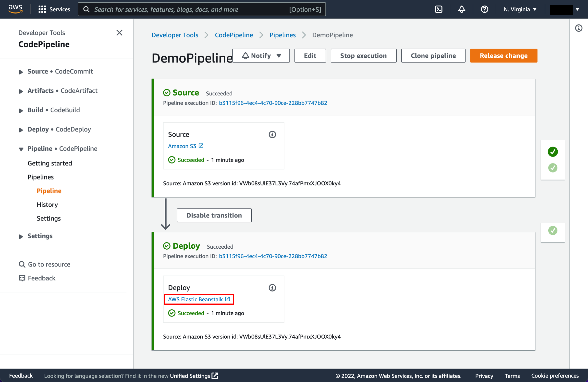This screenshot has width=588, height=382.
Task: Open the help question mark menu
Action: click(x=484, y=9)
